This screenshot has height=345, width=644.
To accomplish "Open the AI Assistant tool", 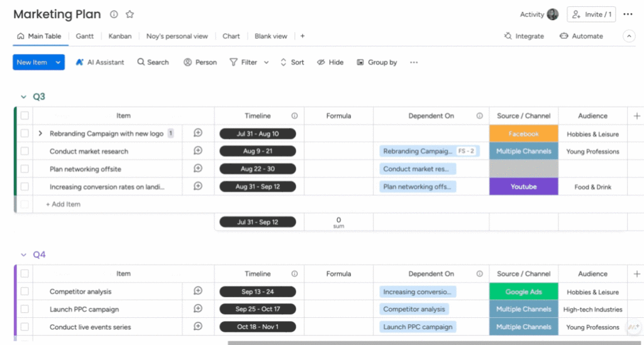I will click(99, 62).
